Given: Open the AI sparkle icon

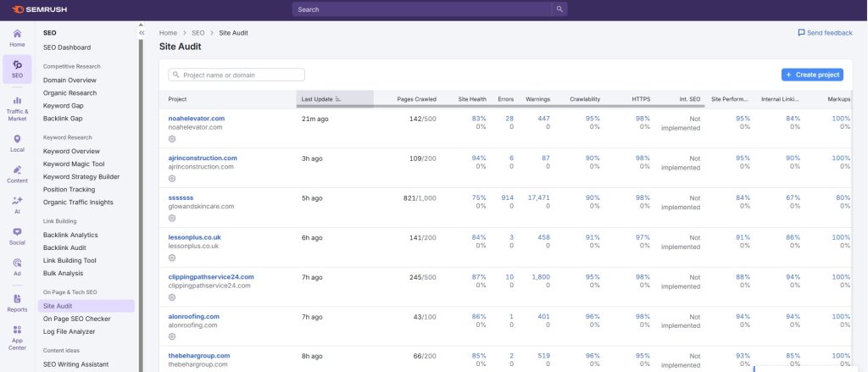Looking at the screenshot, I should pyautogui.click(x=17, y=204).
